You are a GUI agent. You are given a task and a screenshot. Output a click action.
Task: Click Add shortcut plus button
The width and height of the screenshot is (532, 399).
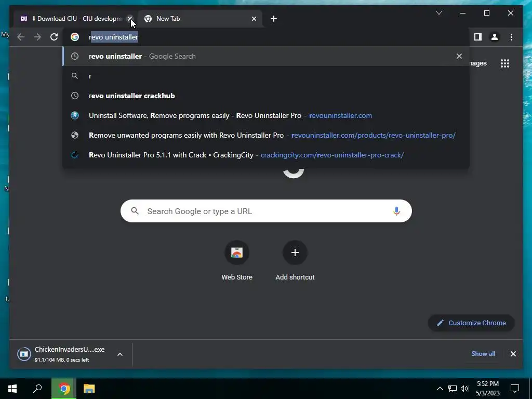(295, 252)
